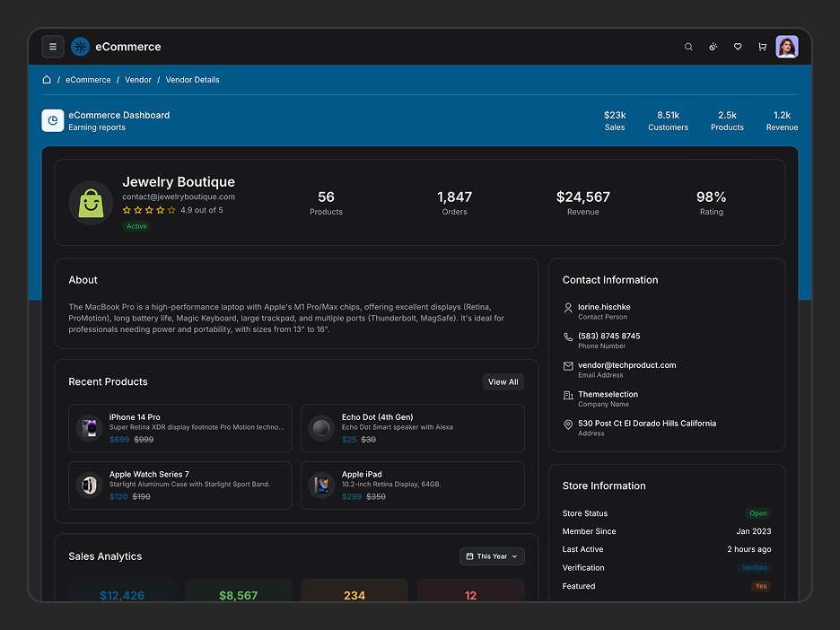Open the eCommerce breadcrumb link

click(88, 79)
